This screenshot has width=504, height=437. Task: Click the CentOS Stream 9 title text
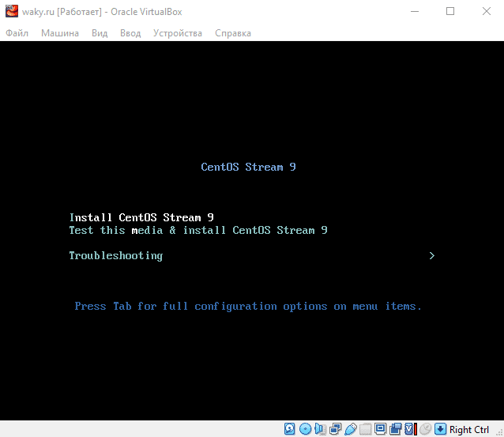pyautogui.click(x=248, y=168)
